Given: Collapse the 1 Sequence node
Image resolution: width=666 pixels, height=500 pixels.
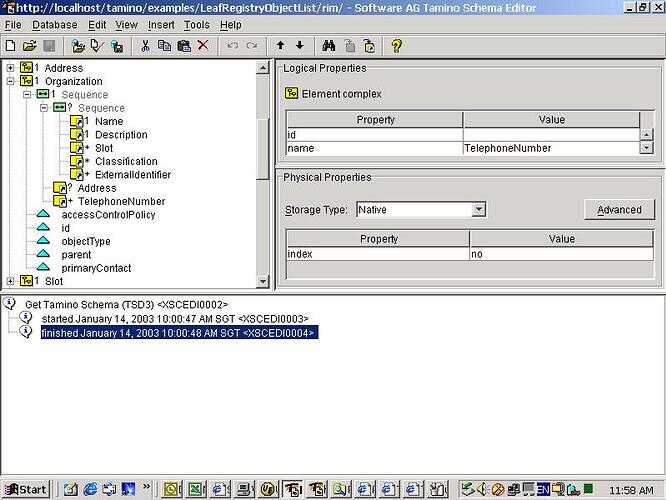Looking at the screenshot, I should tap(27, 94).
